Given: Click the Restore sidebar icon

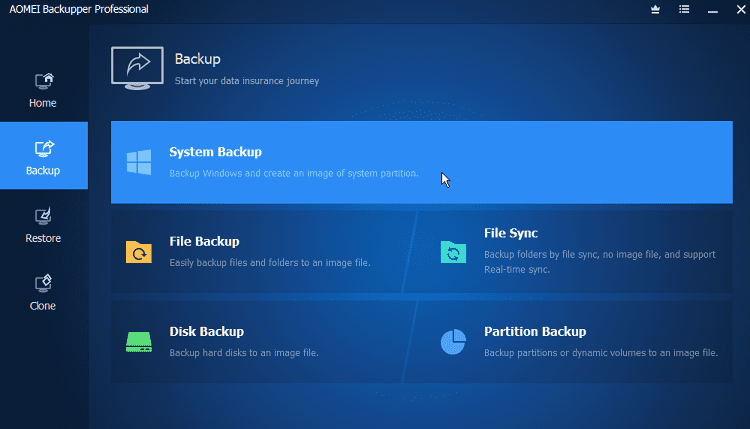Looking at the screenshot, I should click(x=43, y=216).
